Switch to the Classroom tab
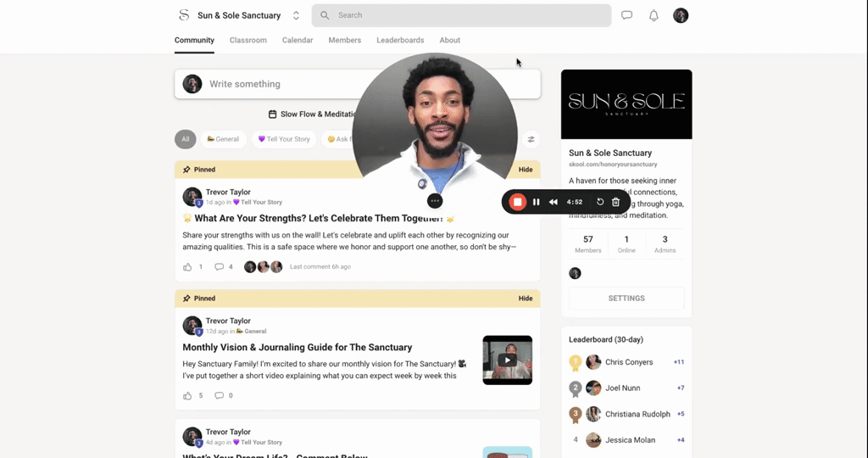The height and width of the screenshot is (458, 868). pyautogui.click(x=248, y=40)
